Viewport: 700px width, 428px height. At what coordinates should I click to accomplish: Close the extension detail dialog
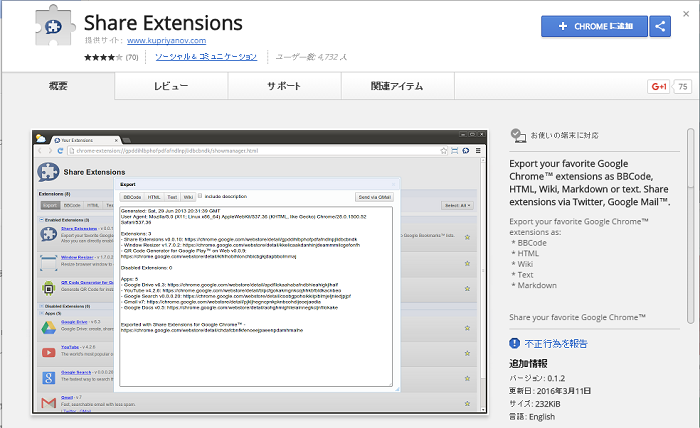[x=686, y=14]
